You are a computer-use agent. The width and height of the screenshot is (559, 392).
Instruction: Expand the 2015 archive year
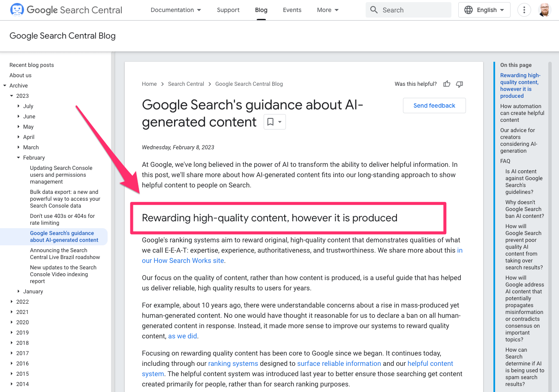point(12,374)
